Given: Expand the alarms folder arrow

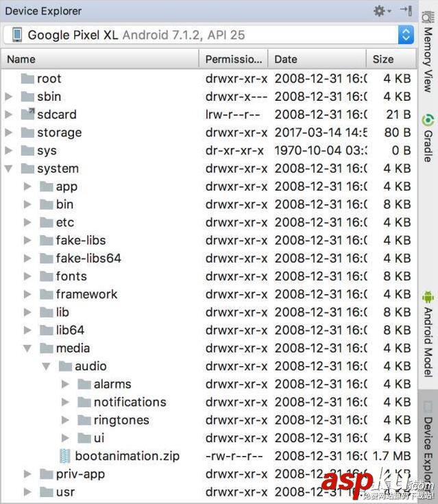Looking at the screenshot, I should (x=65, y=384).
